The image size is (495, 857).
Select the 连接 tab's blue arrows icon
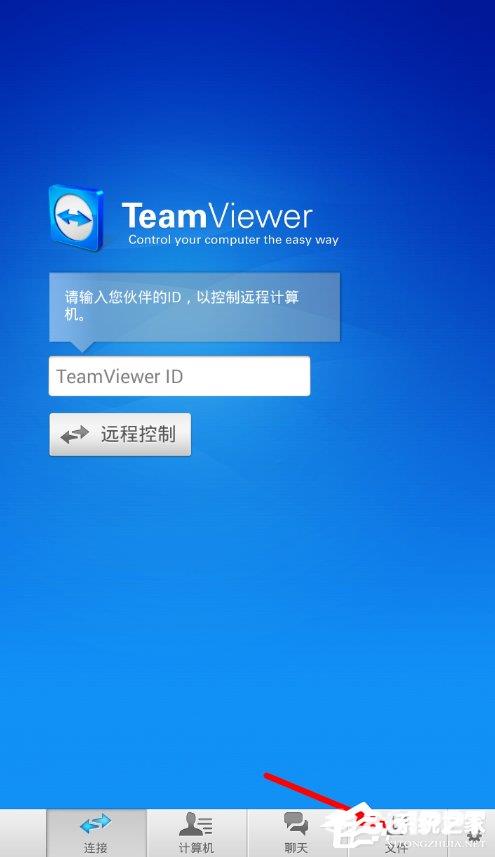tap(96, 824)
